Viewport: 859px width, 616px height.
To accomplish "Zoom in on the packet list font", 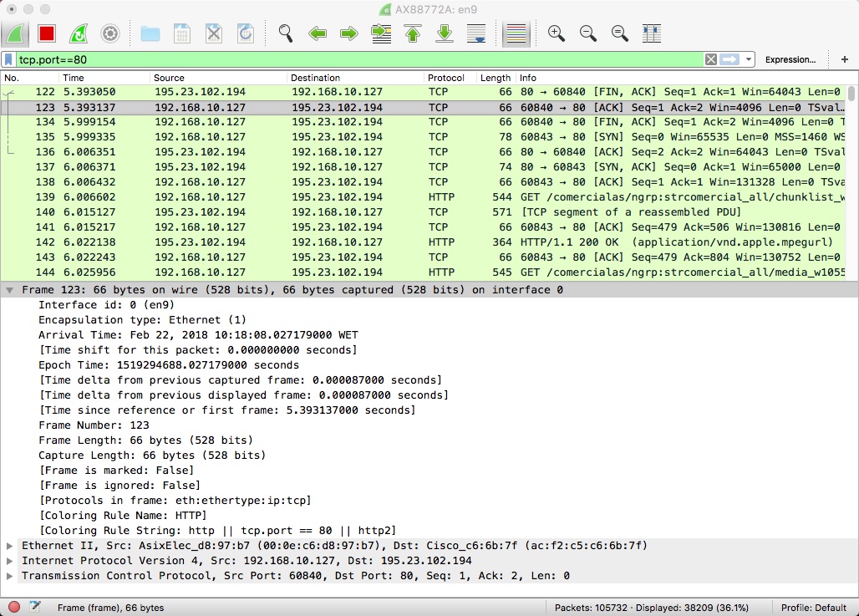I will pyautogui.click(x=556, y=33).
